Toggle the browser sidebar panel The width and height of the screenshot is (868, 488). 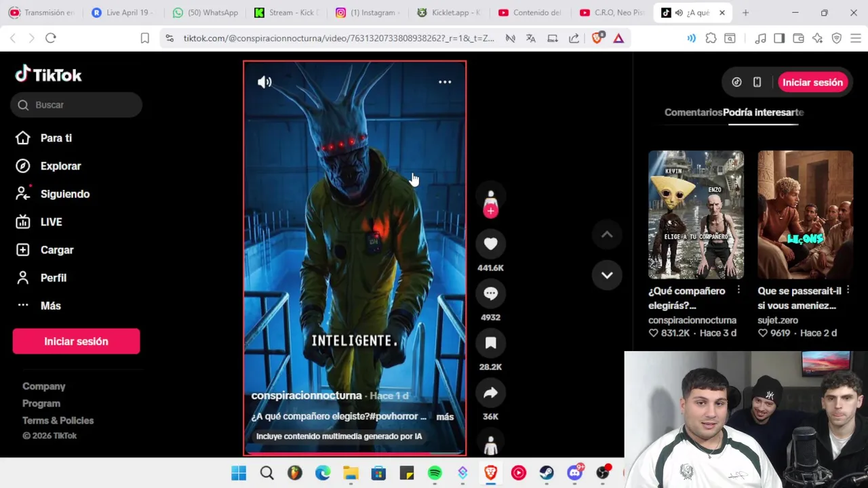[x=779, y=39]
